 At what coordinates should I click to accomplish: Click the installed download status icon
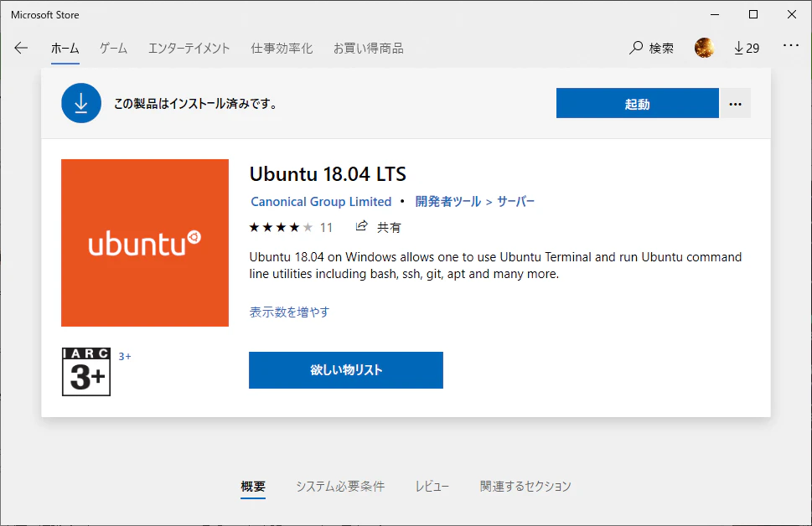(81, 103)
